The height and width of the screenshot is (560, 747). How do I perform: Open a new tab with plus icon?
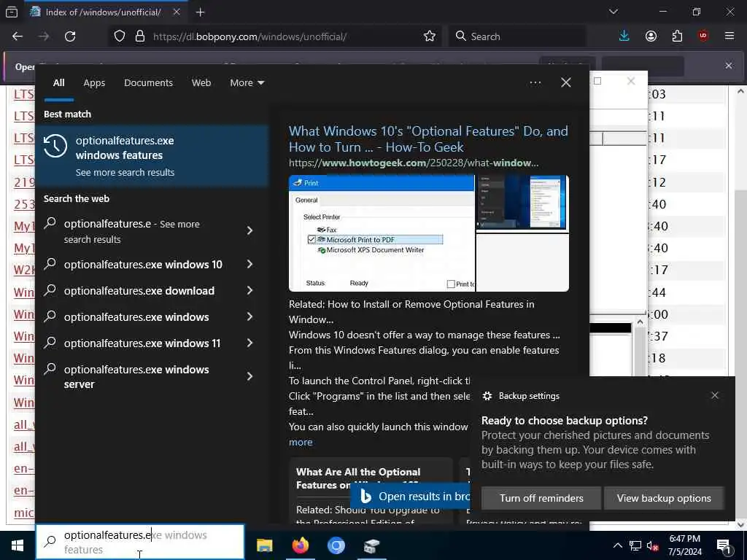pyautogui.click(x=200, y=12)
